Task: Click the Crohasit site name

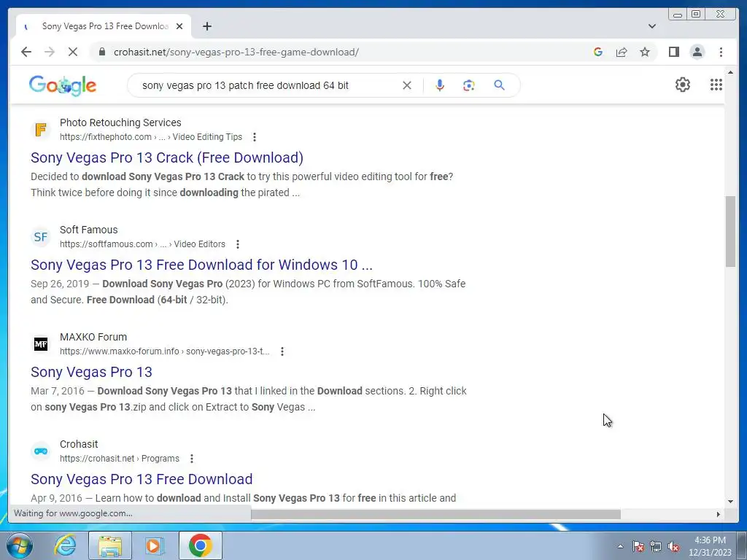Action: point(79,444)
